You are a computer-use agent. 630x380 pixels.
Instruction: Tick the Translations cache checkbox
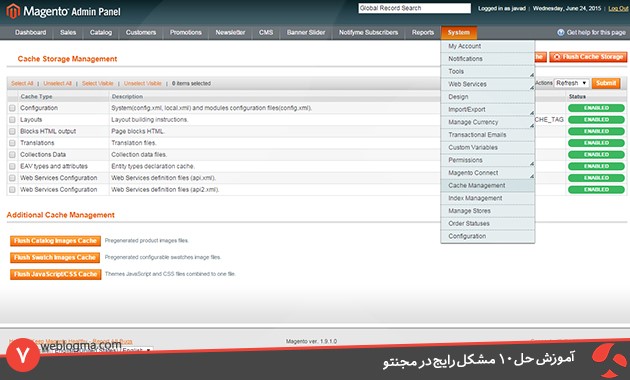(x=12, y=143)
